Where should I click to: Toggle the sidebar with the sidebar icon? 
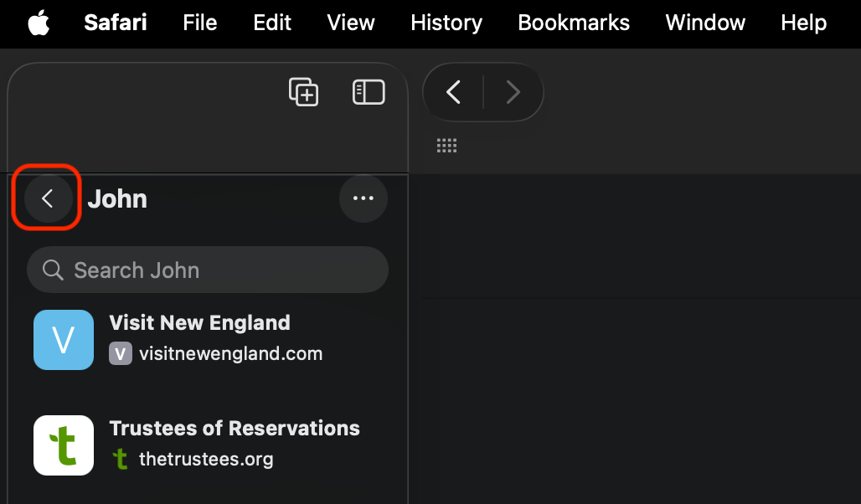[x=369, y=92]
